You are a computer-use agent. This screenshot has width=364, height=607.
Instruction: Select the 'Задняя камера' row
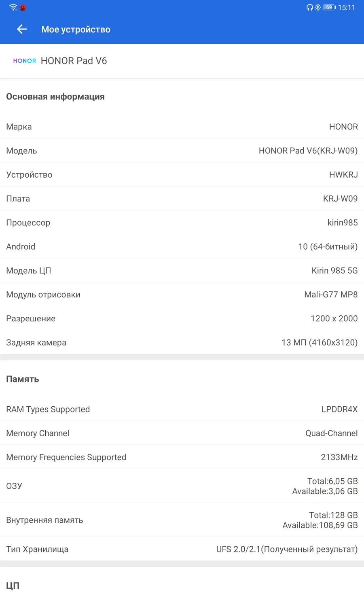(182, 342)
